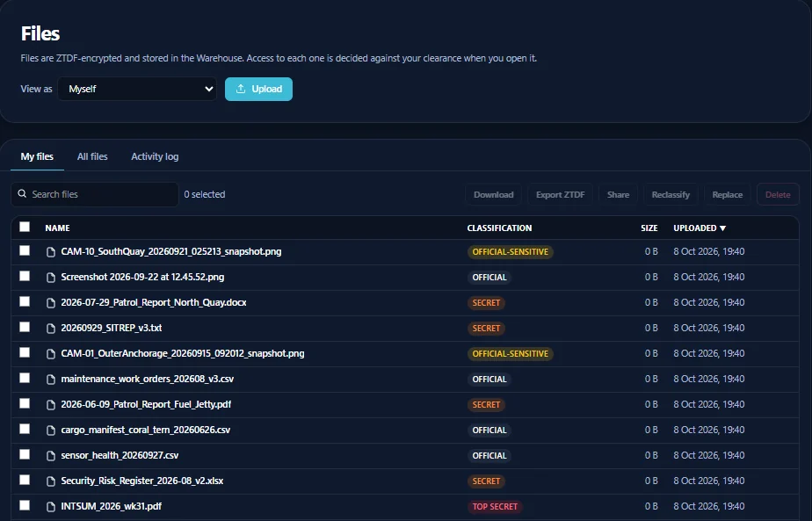Open the Activity log tab

coord(155,156)
